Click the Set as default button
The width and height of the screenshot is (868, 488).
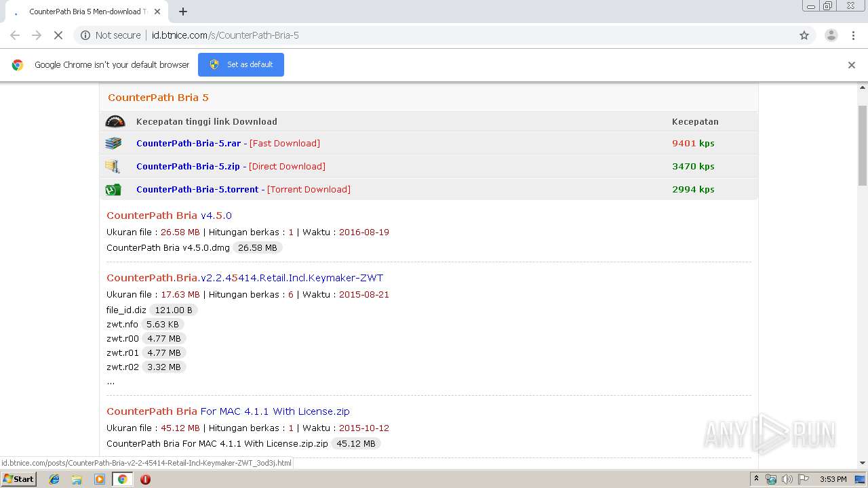click(x=241, y=64)
